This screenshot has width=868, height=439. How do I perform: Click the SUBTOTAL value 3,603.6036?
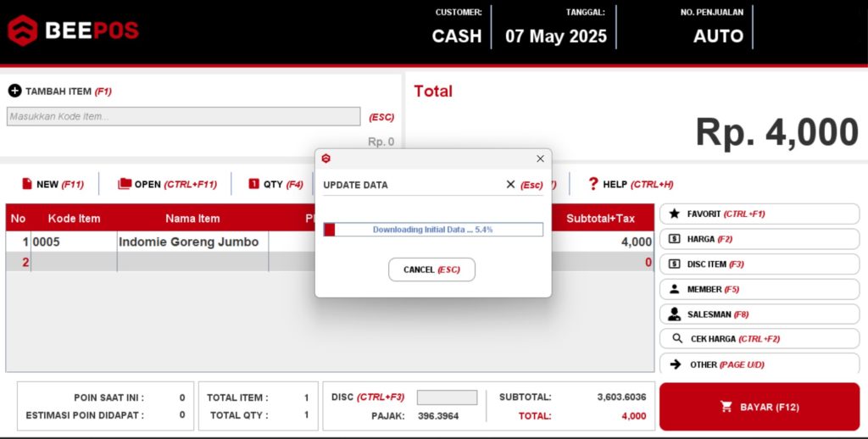tap(621, 397)
